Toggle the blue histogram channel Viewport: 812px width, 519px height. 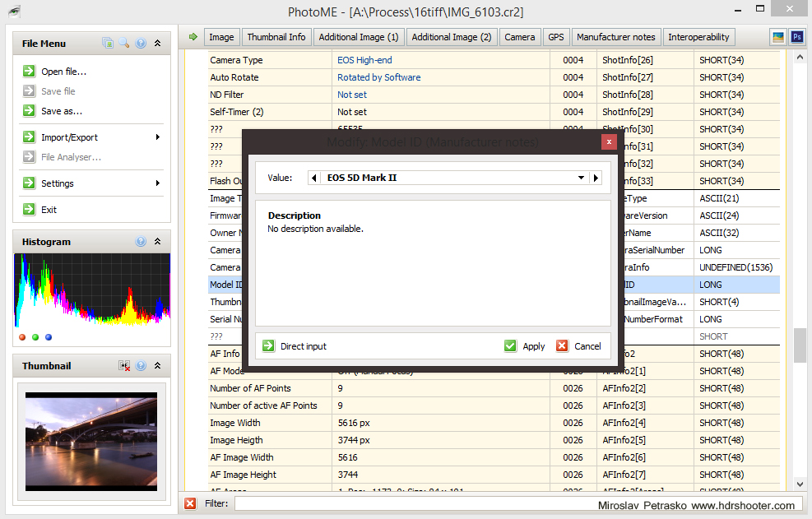(x=49, y=337)
